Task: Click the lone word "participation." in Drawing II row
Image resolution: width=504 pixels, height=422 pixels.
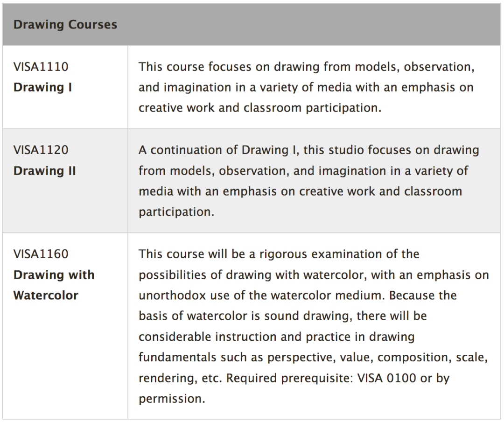Action: pyautogui.click(x=176, y=212)
